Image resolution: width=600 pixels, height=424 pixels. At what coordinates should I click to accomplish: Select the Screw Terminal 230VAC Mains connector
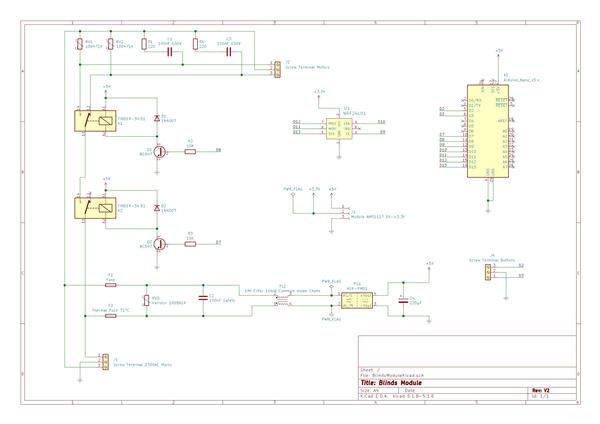103,362
